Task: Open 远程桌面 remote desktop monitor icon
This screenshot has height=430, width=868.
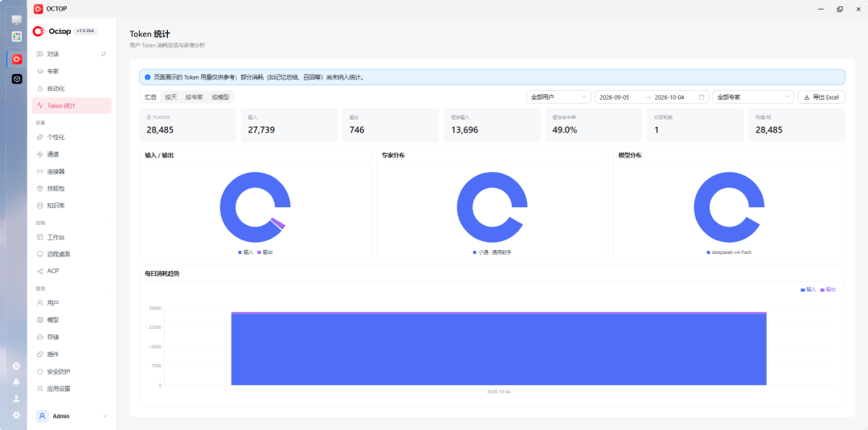Action: [x=39, y=254]
